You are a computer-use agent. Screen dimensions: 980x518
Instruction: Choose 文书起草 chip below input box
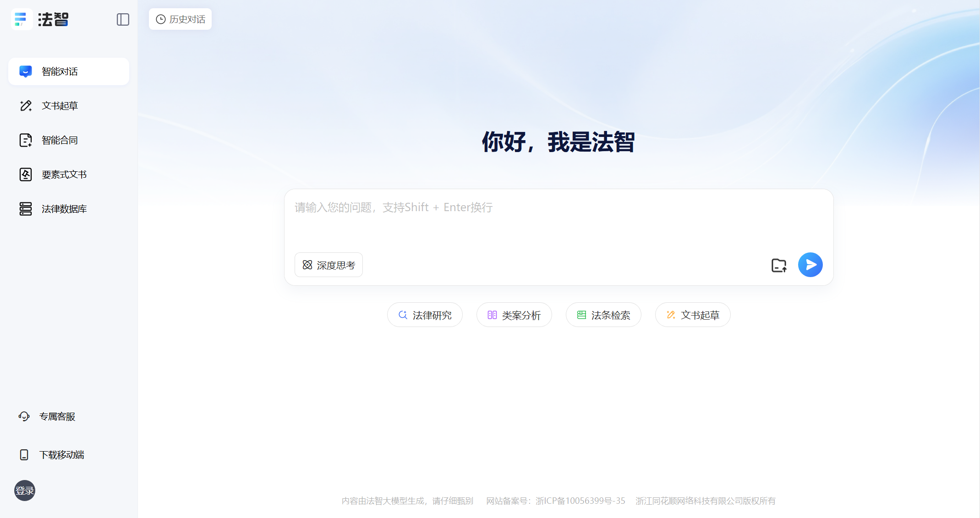click(693, 315)
